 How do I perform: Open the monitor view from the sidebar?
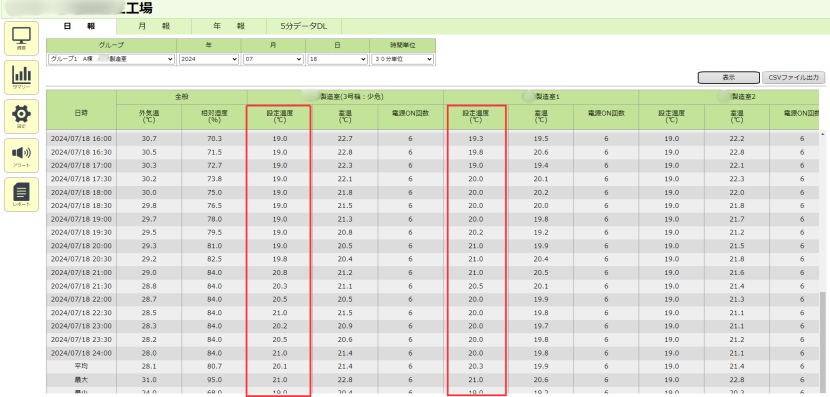(21, 38)
